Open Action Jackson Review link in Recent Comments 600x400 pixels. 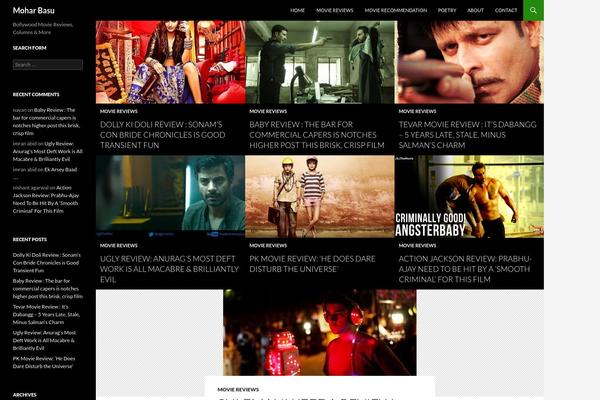(46, 199)
